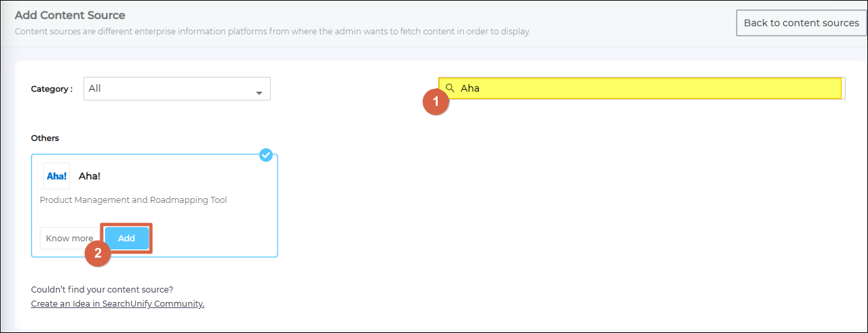868x333 pixels.
Task: Click the red step 2 marker
Action: pos(98,253)
